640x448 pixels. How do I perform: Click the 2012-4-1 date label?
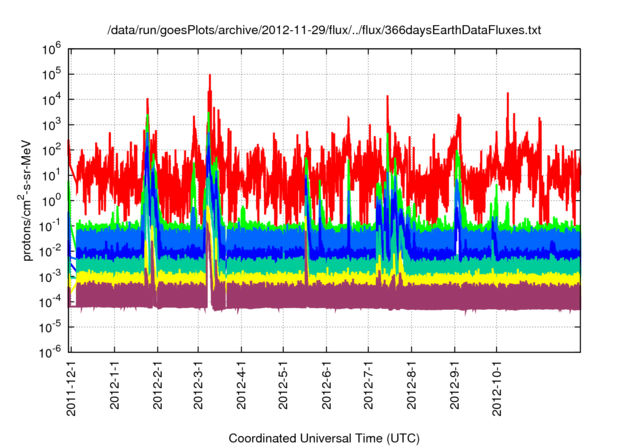(x=241, y=384)
